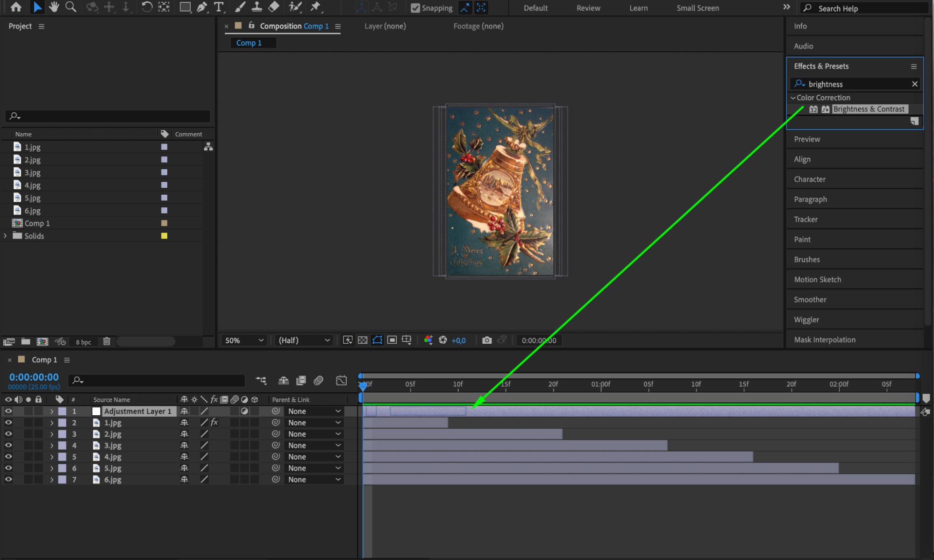Open the Character panel

809,179
